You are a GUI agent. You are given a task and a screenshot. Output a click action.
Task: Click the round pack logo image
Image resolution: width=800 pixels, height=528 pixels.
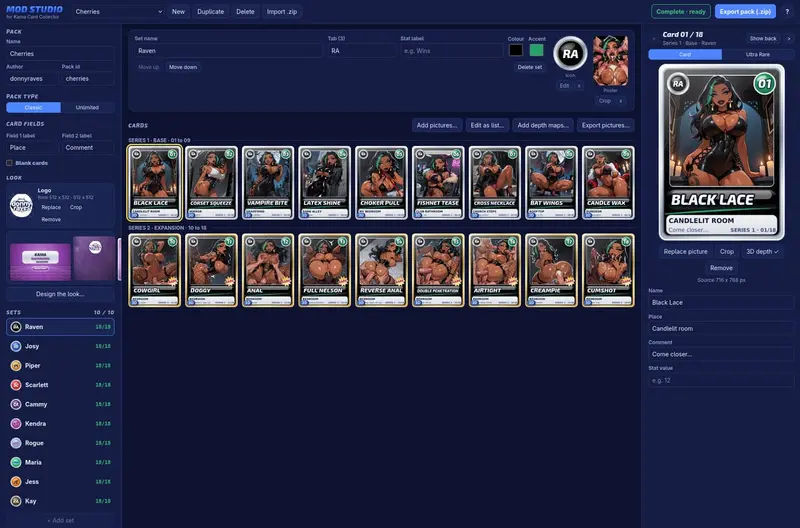point(21,206)
